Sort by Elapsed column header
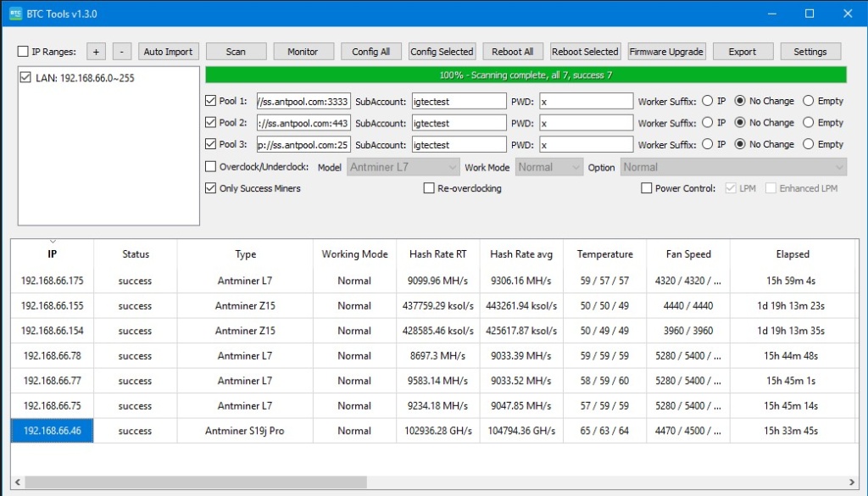868x496 pixels. (793, 254)
